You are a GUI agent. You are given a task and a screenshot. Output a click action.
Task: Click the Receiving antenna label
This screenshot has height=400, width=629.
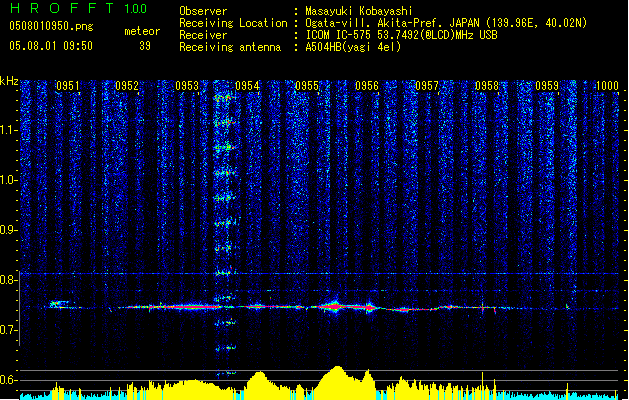coord(230,47)
